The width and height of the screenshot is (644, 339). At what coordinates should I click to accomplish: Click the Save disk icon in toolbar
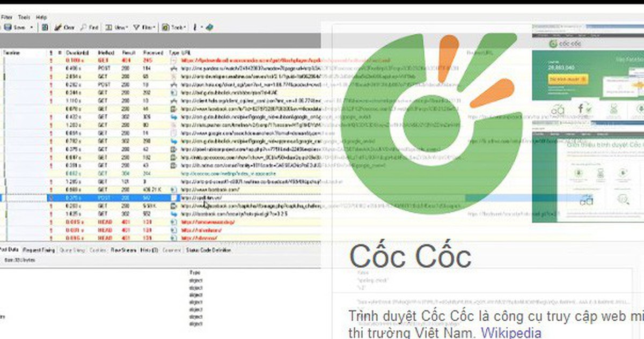pos(7,27)
